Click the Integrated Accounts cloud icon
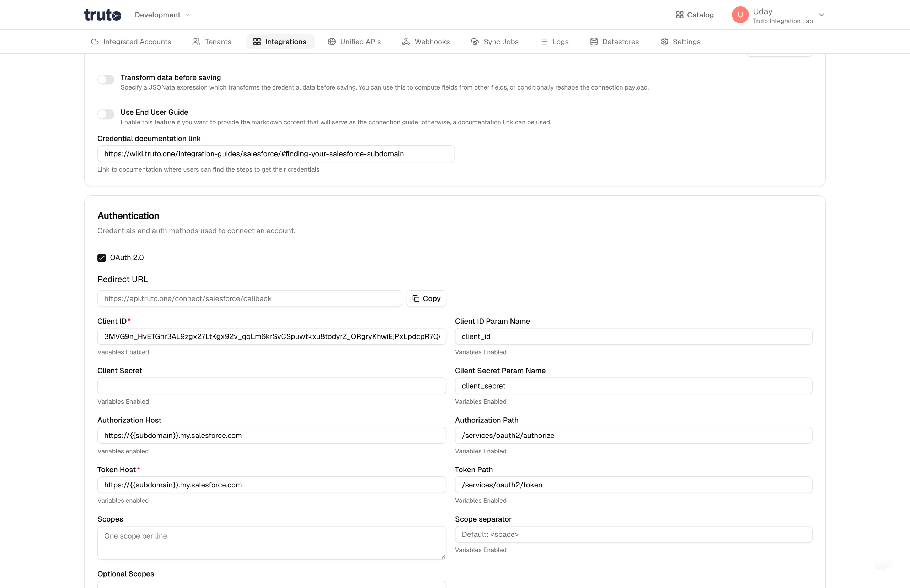910x588 pixels. [95, 42]
